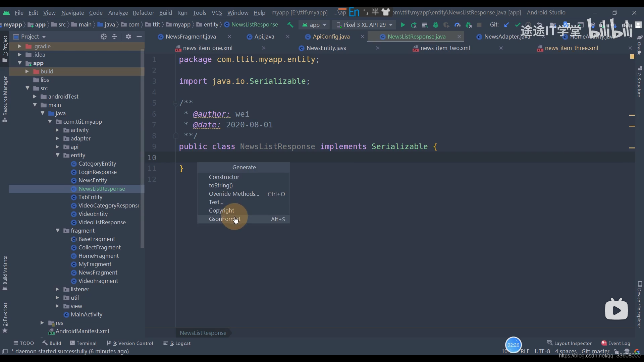Screen dimensions: 644x362
Task: Open the Analyze menu
Action: coord(118,13)
